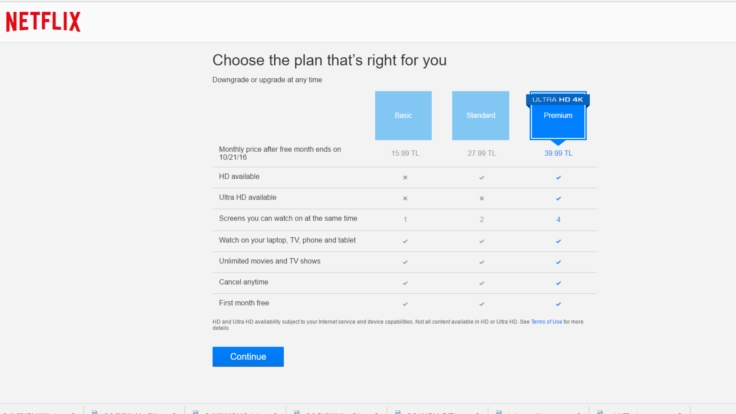
Task: Click the 'HD available' row label
Action: [x=239, y=176]
